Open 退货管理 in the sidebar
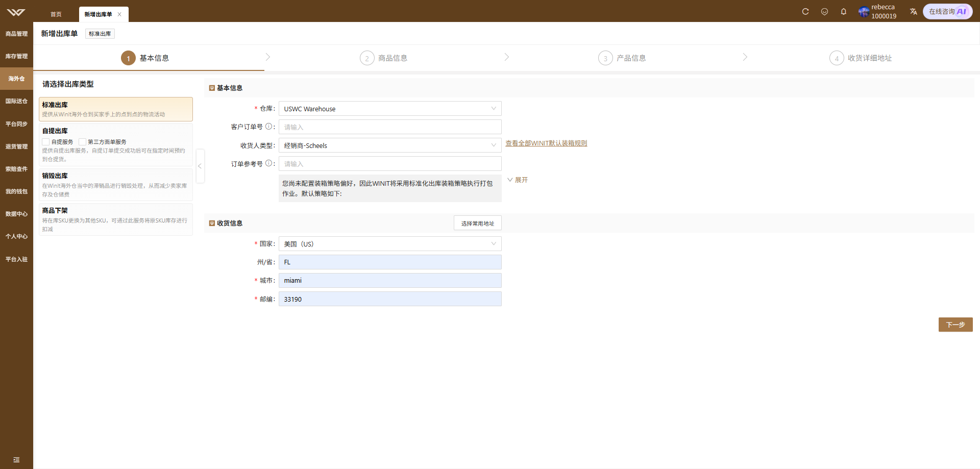 click(x=16, y=146)
